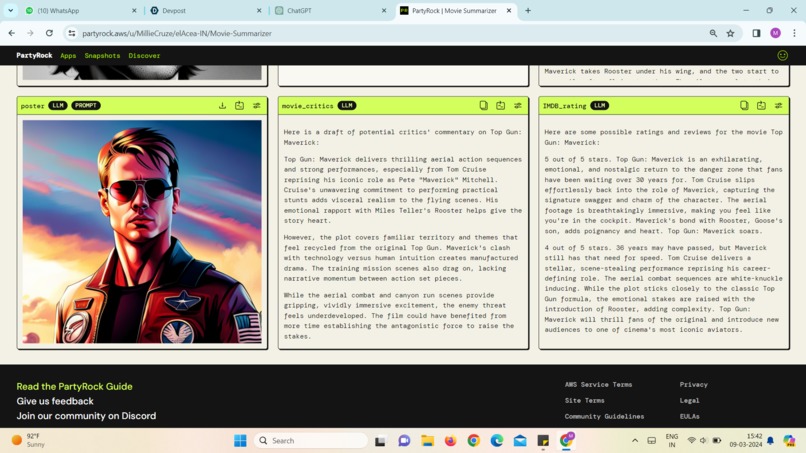Reload the PartyRock page
Image resolution: width=806 pixels, height=453 pixels.
click(49, 33)
